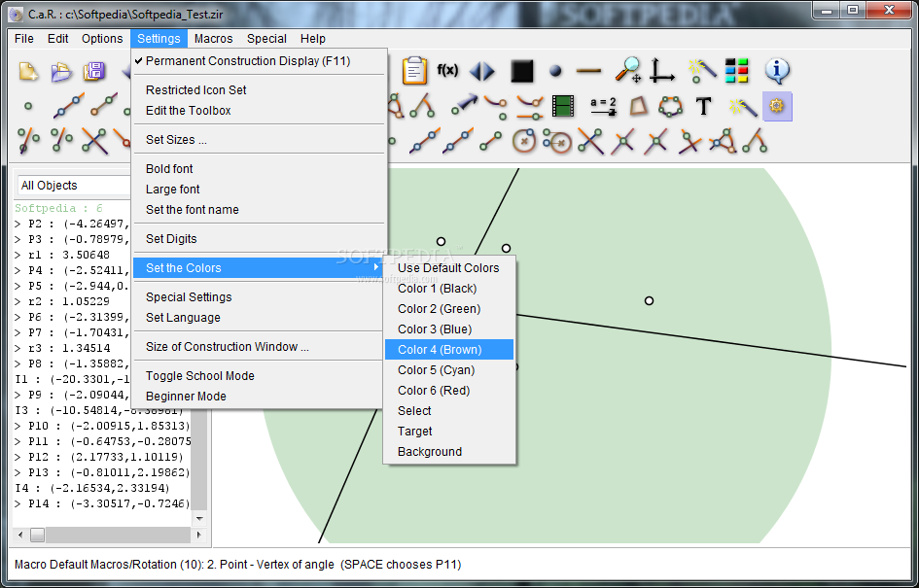Select the a = 2 expression tool
The height and width of the screenshot is (588, 919).
pos(603,106)
